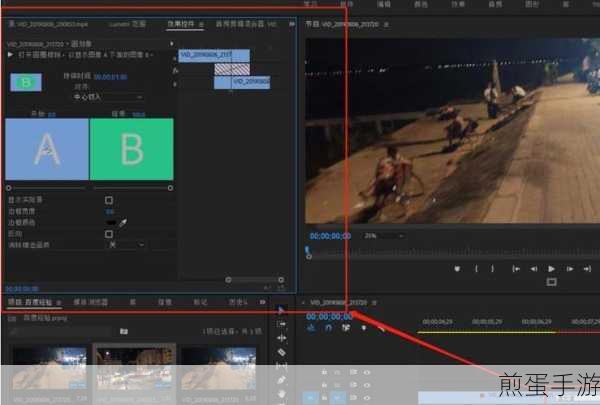
Task: Toggle the lock on the top video track
Action: click(324, 372)
